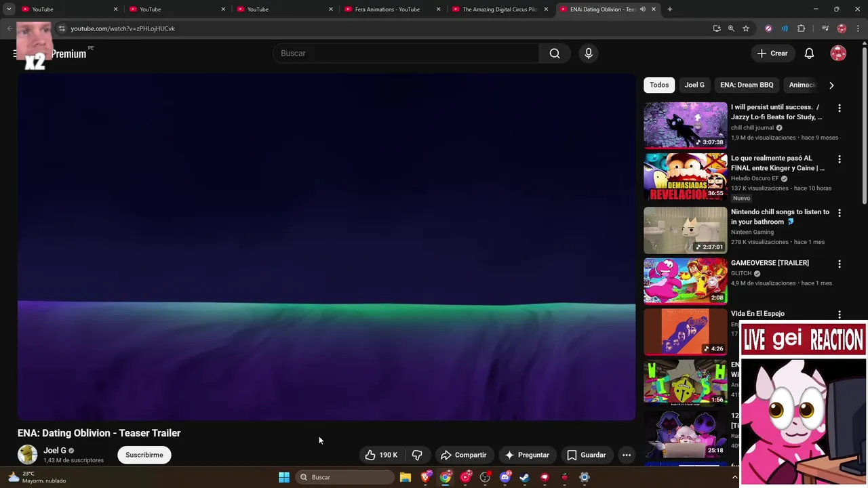Open Brave browser from taskbar
This screenshot has width=868, height=488.
[426, 477]
